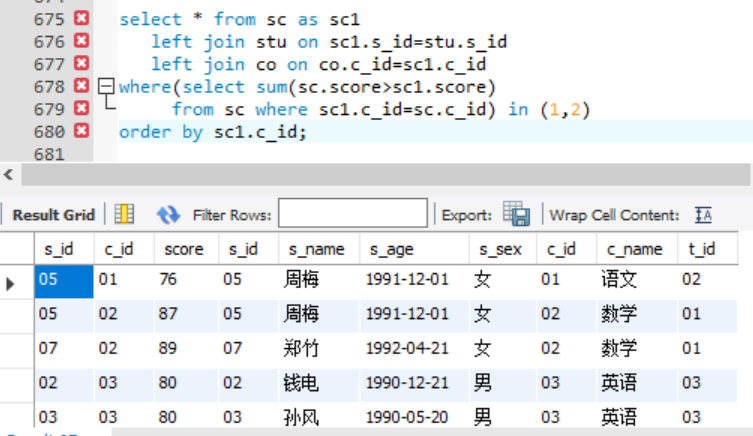Focus the Filter Rows input field
Screen dimensions: 753x436
pyautogui.click(x=352, y=214)
